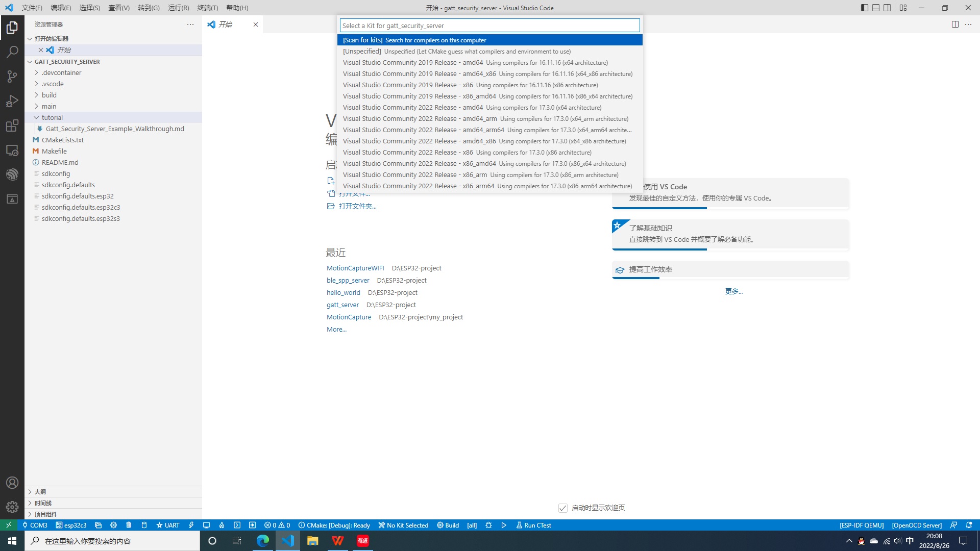This screenshot has width=980, height=551.
Task: Open the Search view in activity bar
Action: point(12,52)
